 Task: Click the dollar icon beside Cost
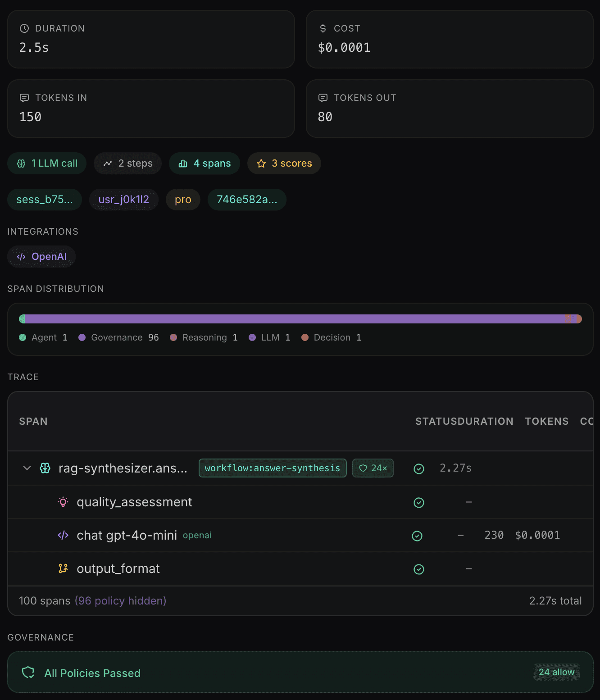tap(323, 28)
